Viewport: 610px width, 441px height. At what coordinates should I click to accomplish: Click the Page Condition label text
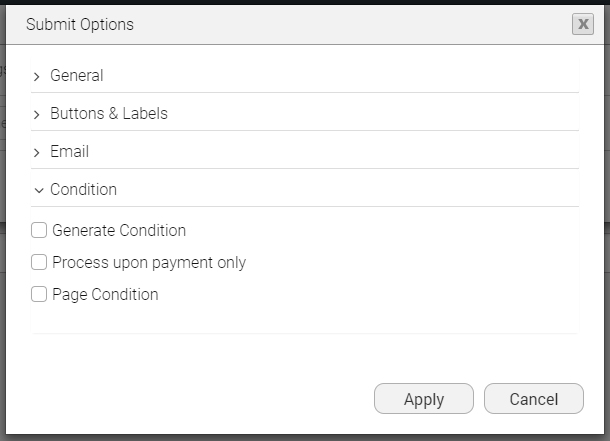[105, 295]
